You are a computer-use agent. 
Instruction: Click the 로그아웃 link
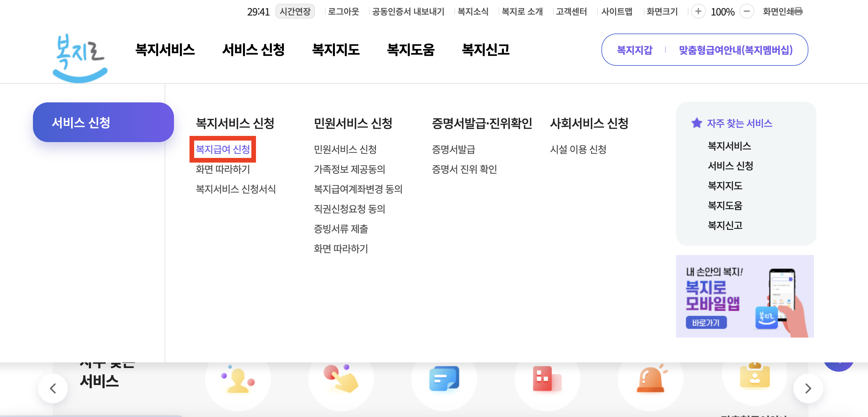point(343,11)
